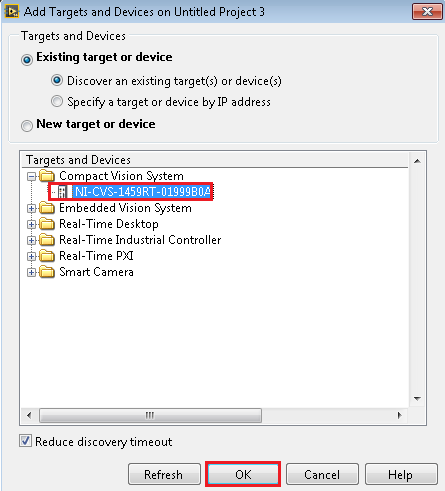Collapse the Compact Vision System node
445x491 pixels.
31,176
